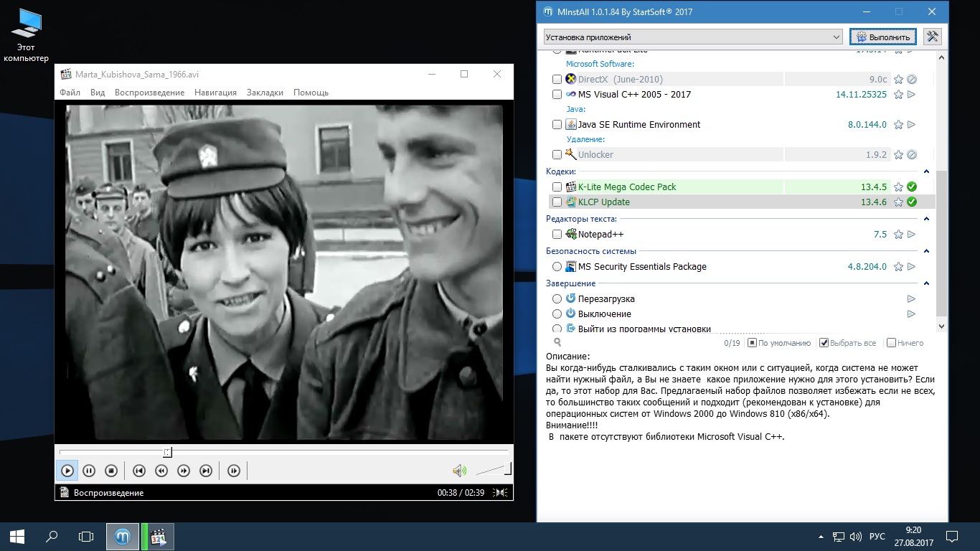Click the fast-forward (increase speed) button

point(184,471)
